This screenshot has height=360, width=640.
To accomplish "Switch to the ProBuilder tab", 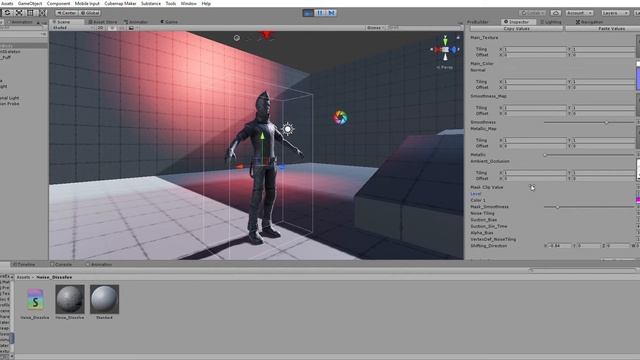I will click(478, 22).
